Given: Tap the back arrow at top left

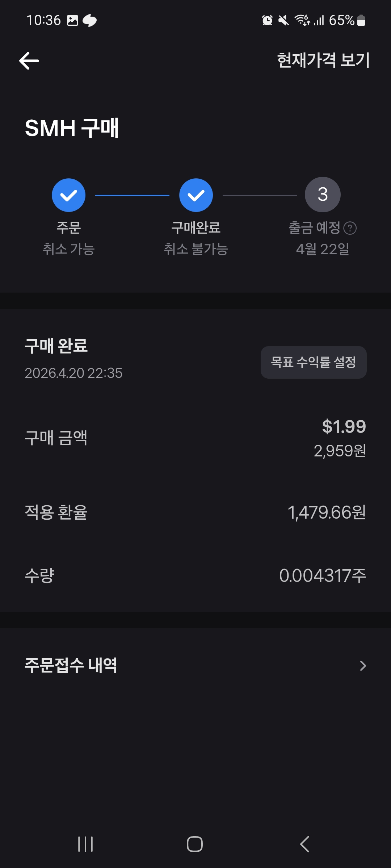Looking at the screenshot, I should click(29, 60).
